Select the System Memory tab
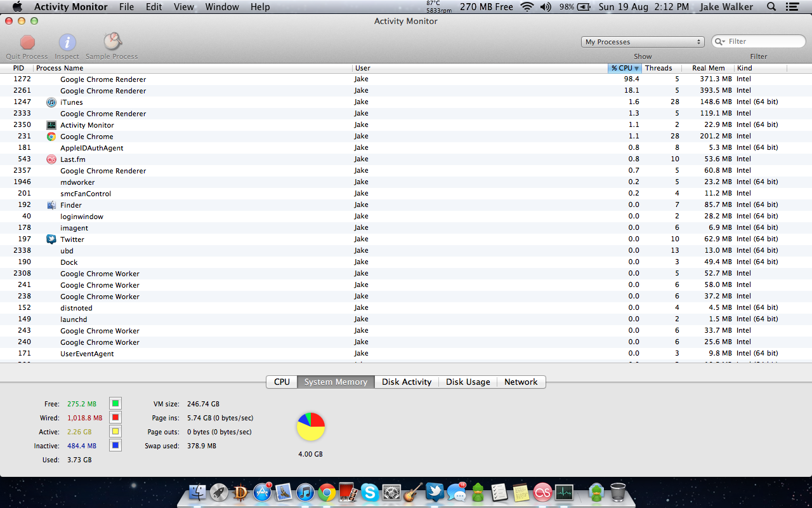This screenshot has height=508, width=812. click(x=336, y=382)
